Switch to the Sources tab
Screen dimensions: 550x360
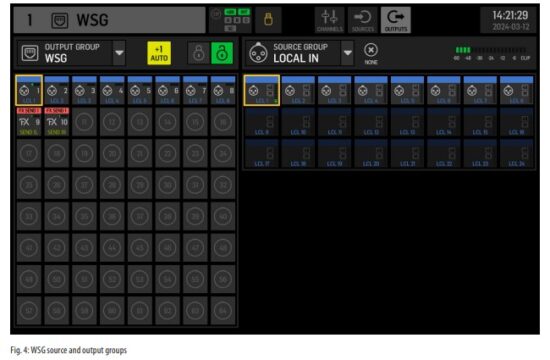tap(363, 20)
